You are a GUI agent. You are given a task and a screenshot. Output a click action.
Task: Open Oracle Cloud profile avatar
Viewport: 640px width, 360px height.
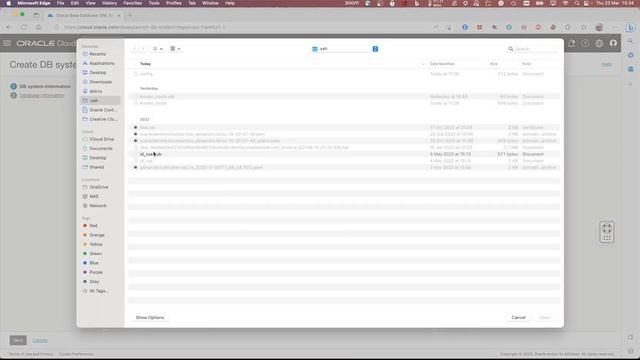613,43
